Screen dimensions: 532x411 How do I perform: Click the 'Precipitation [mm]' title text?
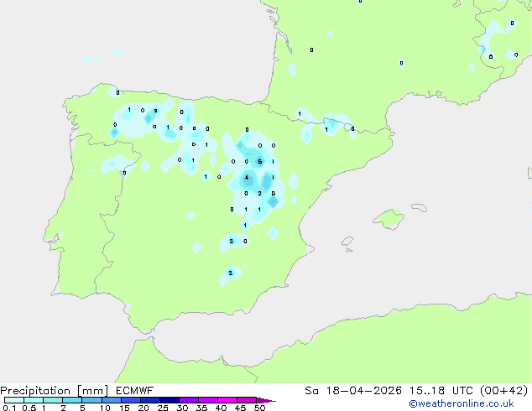click(55, 391)
